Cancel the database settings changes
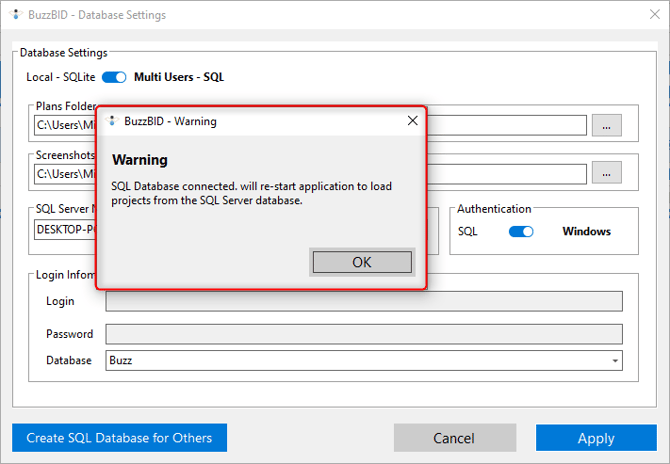The image size is (670, 464). (454, 438)
